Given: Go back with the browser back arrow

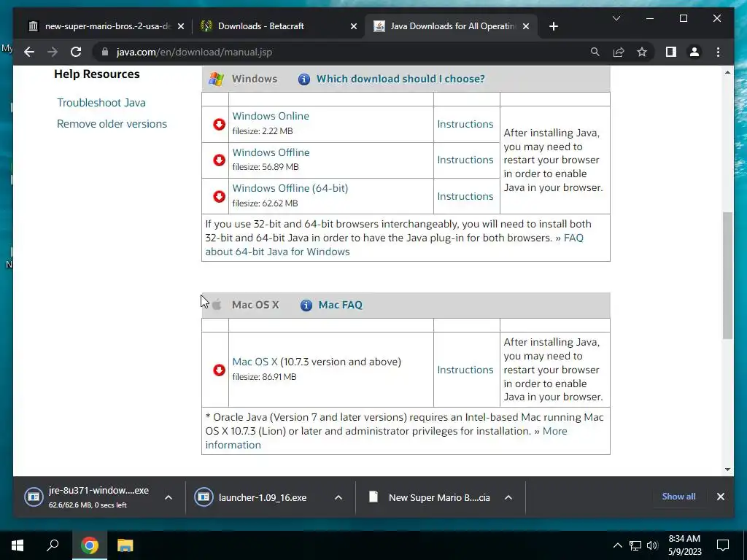Looking at the screenshot, I should (29, 52).
